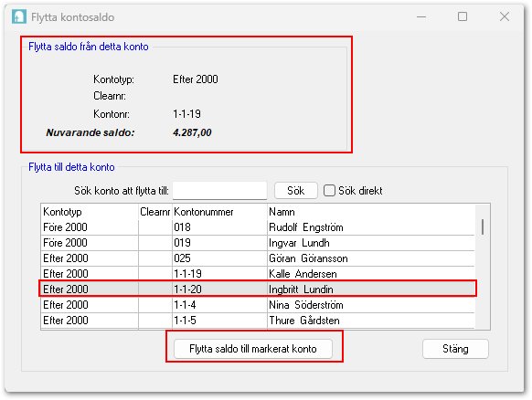Maximize the Flytta kontosaldo window
The width and height of the screenshot is (532, 400).
[463, 16]
